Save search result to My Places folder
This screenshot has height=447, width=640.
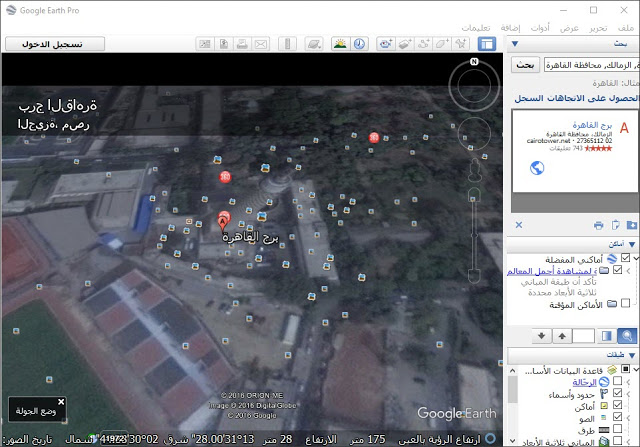click(632, 225)
